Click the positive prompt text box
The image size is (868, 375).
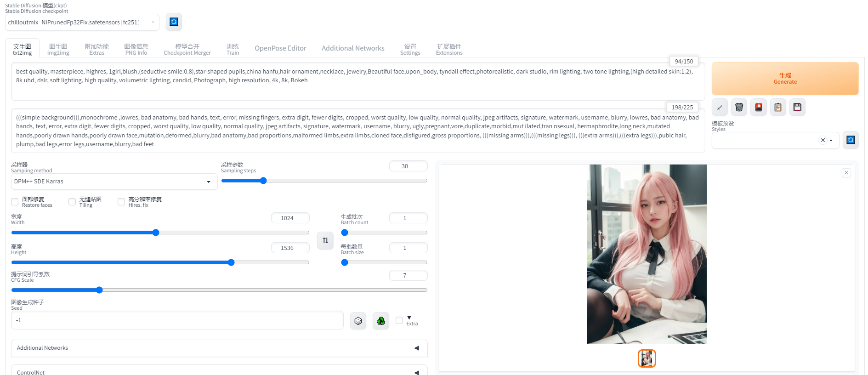click(358, 81)
